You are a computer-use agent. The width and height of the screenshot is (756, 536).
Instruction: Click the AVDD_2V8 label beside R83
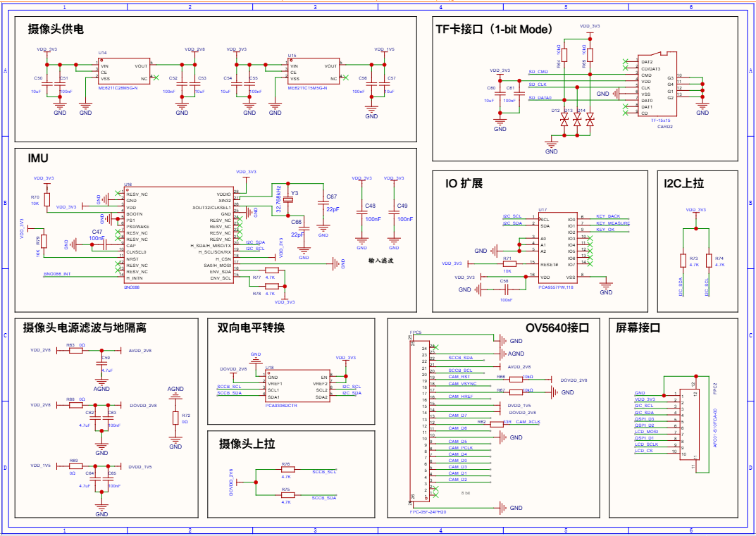[140, 351]
